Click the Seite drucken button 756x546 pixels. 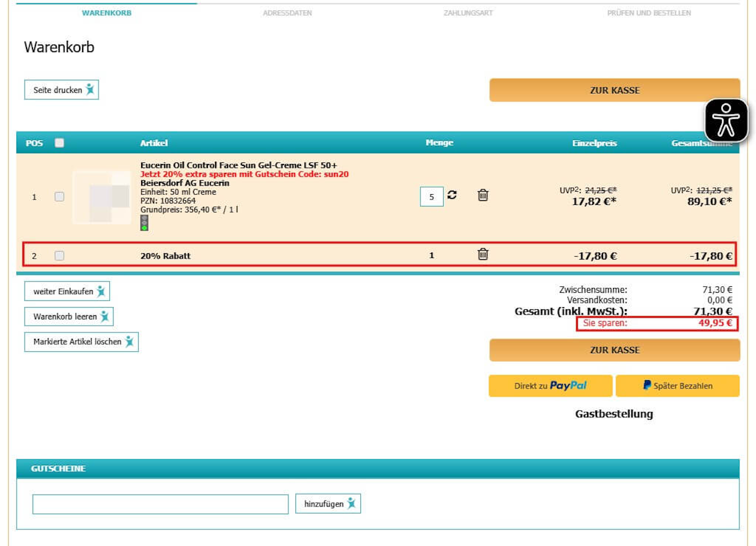pyautogui.click(x=61, y=90)
